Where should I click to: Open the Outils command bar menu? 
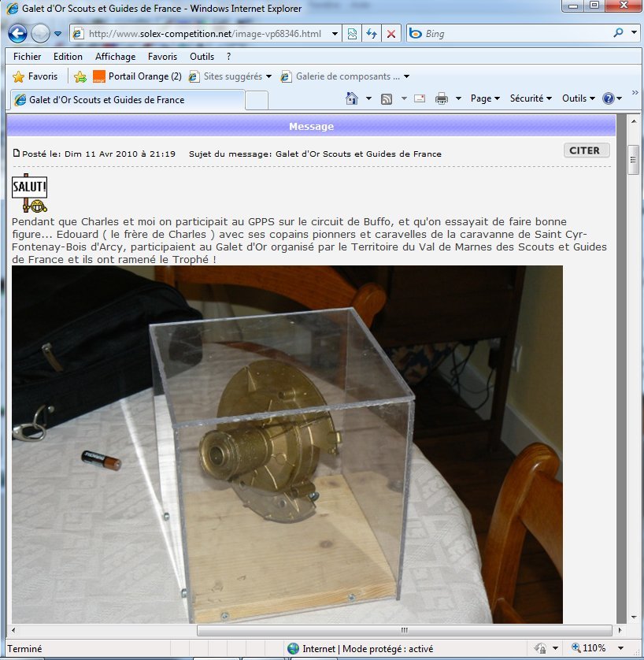coord(579,98)
